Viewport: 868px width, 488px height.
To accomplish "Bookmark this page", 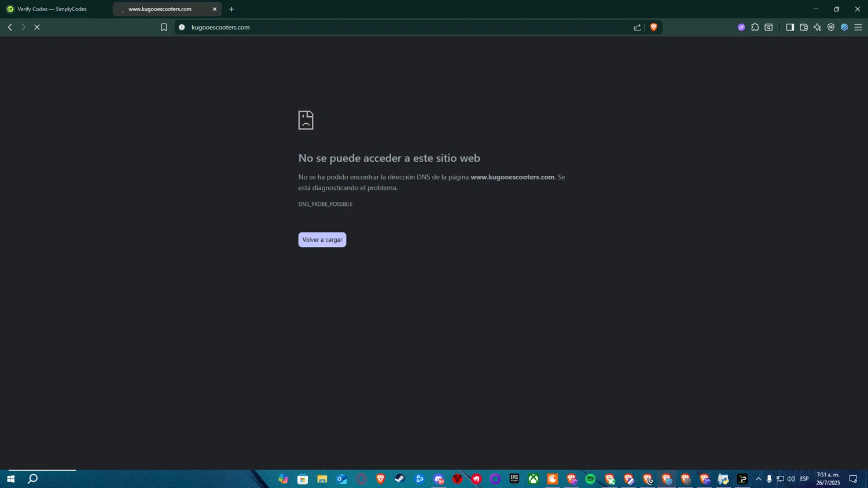I will click(x=164, y=27).
